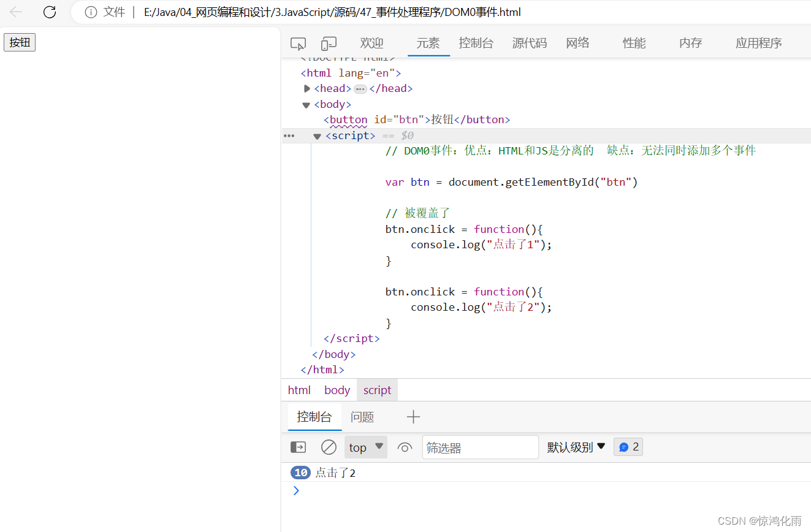The image size is (811, 532).
Task: Click the ellipsis beside script node
Action: click(x=289, y=135)
